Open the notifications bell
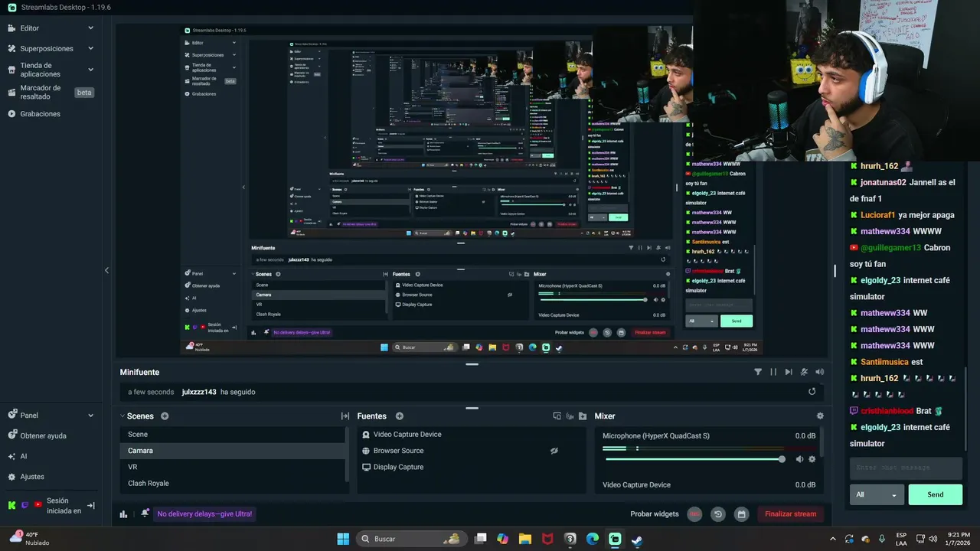The image size is (980, 551). (x=145, y=514)
